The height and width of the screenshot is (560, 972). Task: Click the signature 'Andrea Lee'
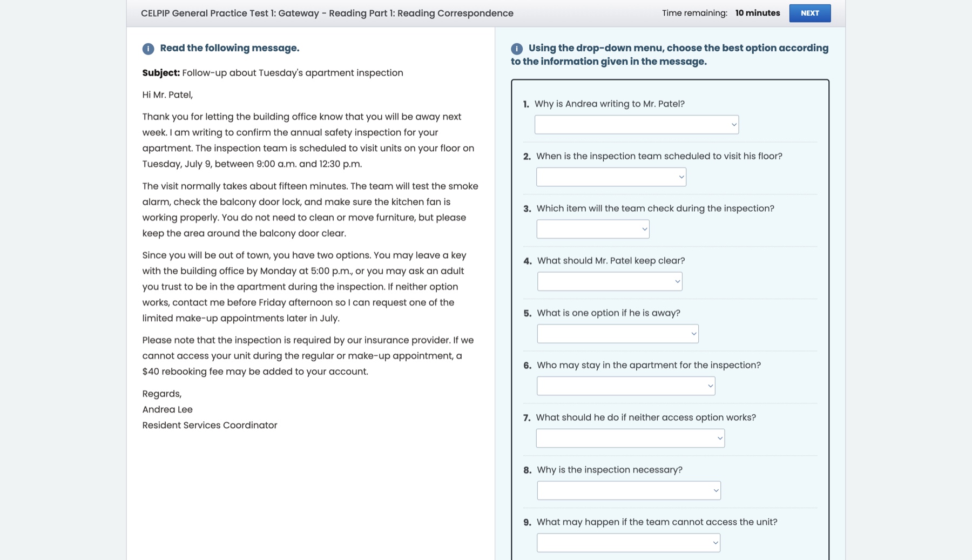tap(167, 409)
